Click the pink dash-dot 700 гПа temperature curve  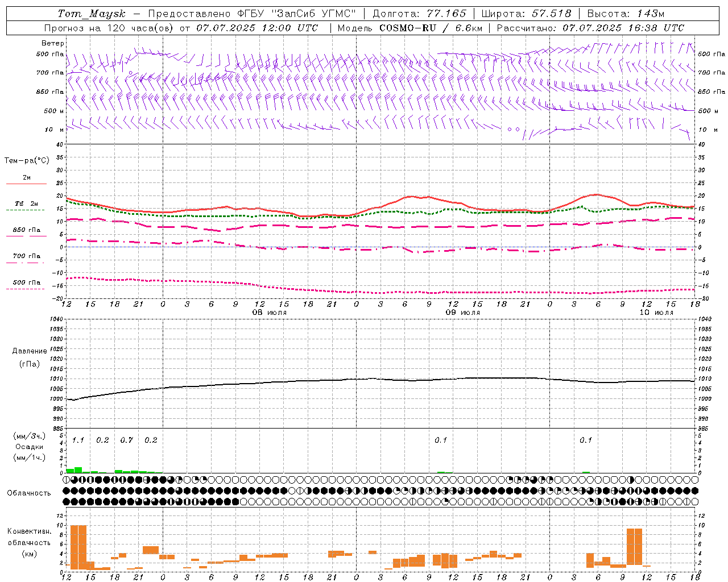pos(381,248)
